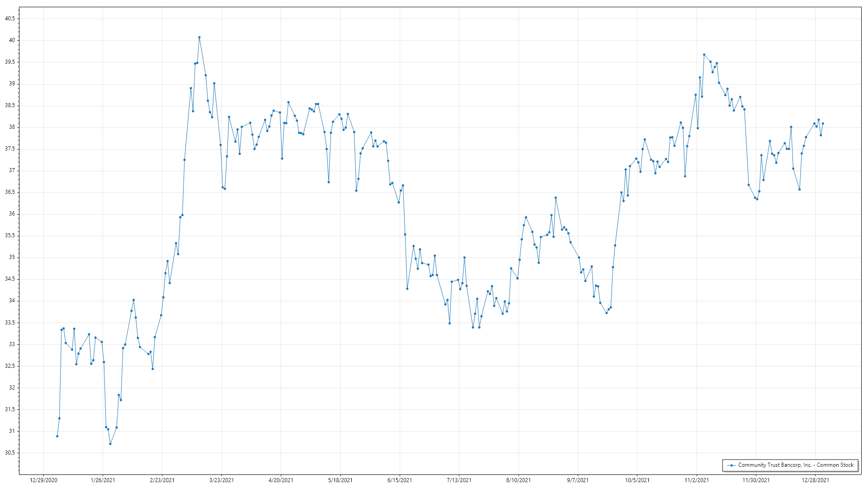Click the 1/26/2021 x-axis date label
The image size is (868, 488).
(103, 480)
